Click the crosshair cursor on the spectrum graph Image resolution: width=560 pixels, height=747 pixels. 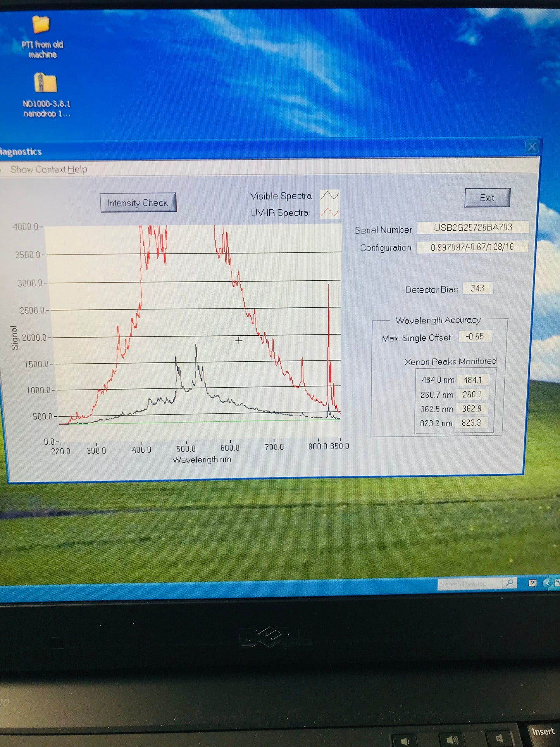239,341
